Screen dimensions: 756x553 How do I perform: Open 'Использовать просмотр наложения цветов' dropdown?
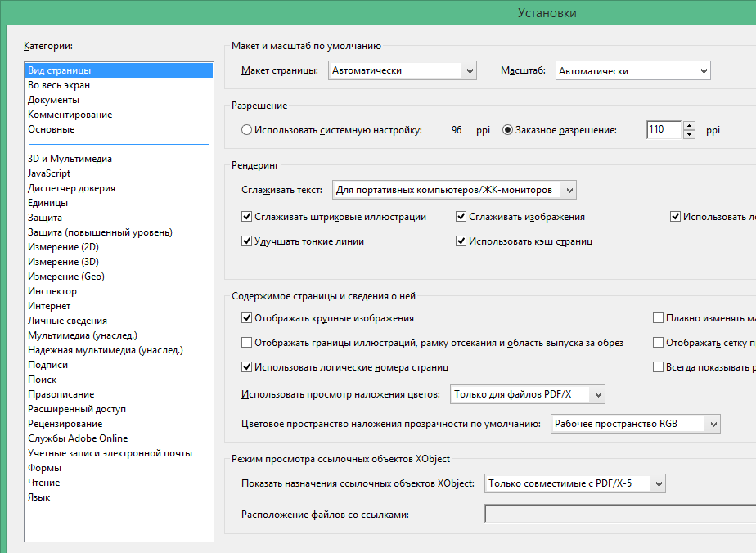(x=528, y=394)
